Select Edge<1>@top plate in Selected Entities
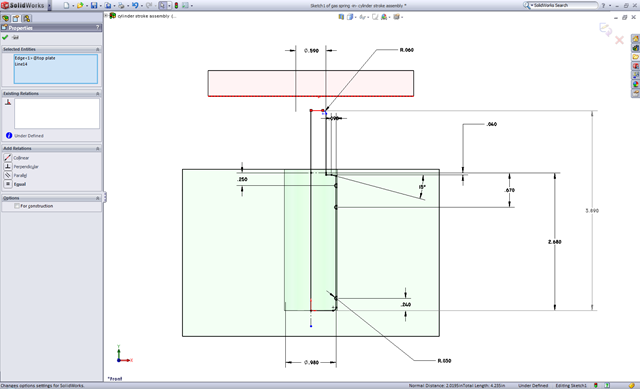The width and height of the screenshot is (640, 389). (35, 58)
